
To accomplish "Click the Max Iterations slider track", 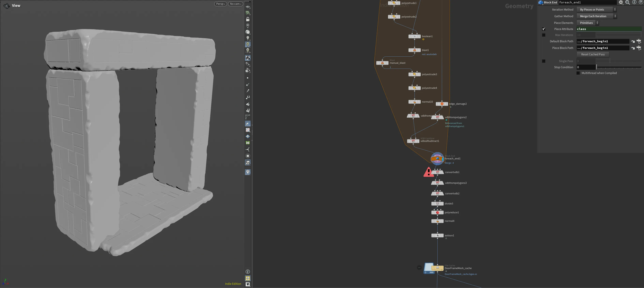I will click(x=619, y=35).
